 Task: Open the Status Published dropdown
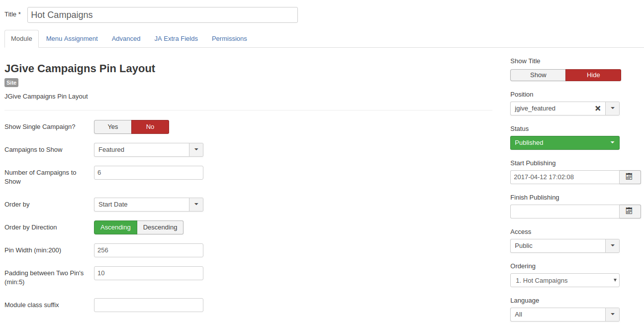564,143
